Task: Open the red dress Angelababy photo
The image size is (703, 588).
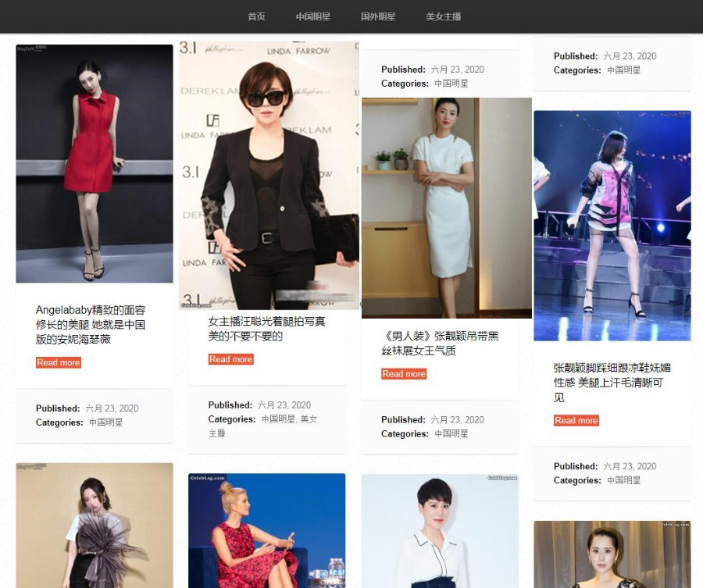Action: pos(95,163)
